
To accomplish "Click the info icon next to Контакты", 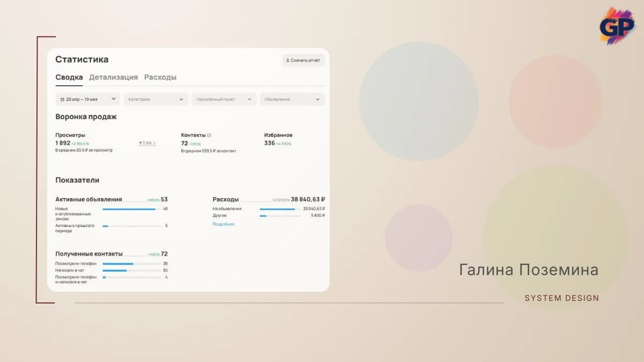I will coord(209,135).
